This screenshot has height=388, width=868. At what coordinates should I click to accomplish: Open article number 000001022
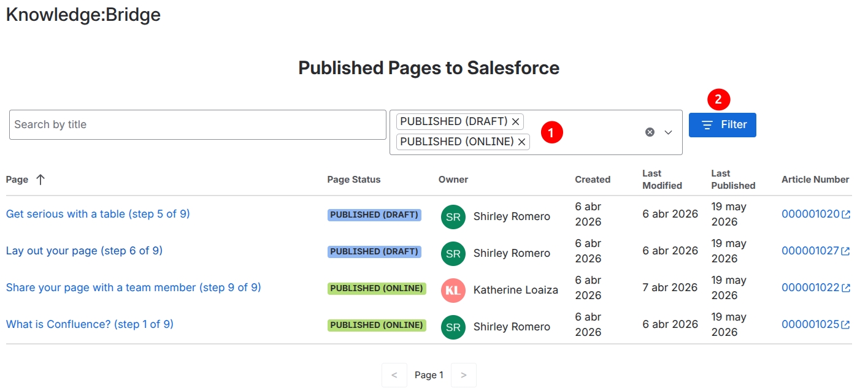point(810,288)
